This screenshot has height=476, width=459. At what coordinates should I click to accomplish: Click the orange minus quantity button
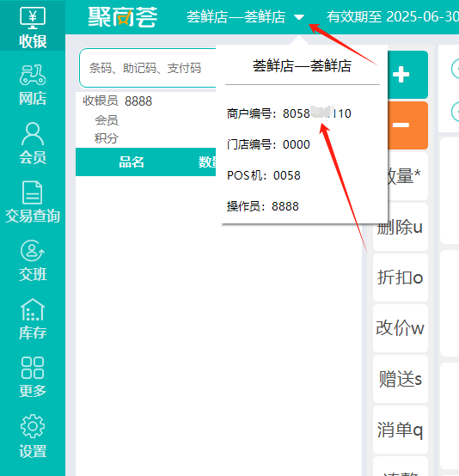tap(407, 125)
